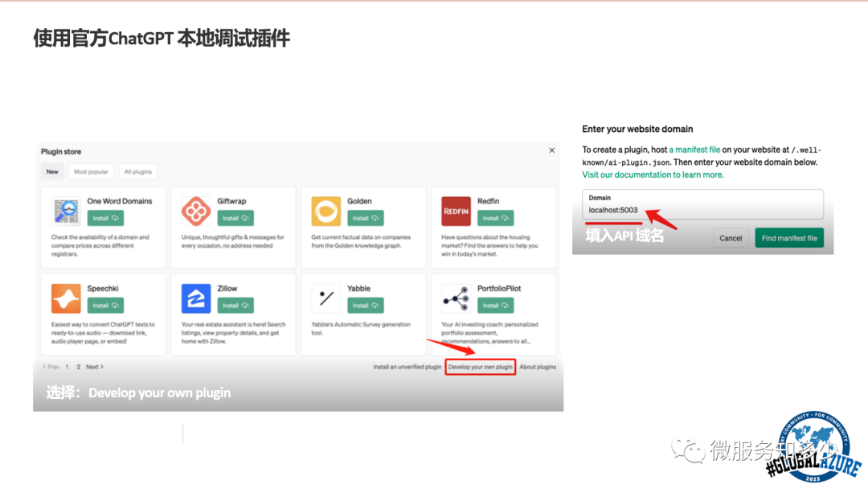Open page 2 of plugin list
Image resolution: width=868 pixels, height=489 pixels.
click(x=79, y=367)
